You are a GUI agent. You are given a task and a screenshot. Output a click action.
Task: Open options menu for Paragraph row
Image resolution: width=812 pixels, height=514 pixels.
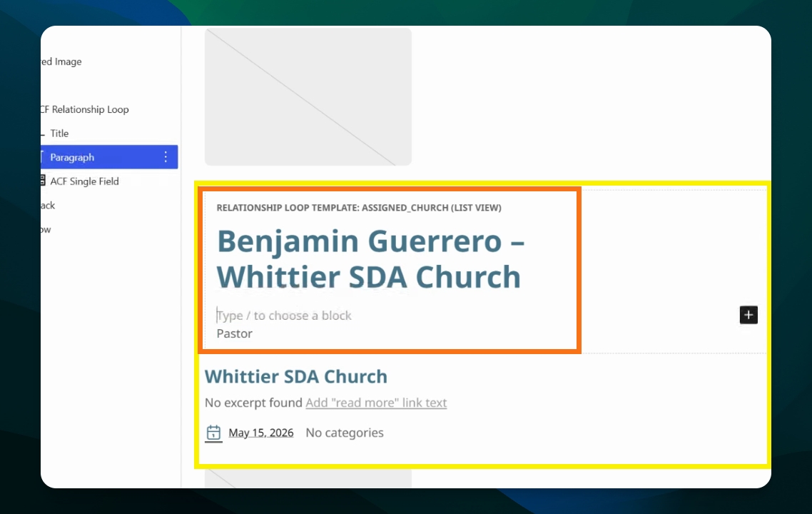click(166, 157)
